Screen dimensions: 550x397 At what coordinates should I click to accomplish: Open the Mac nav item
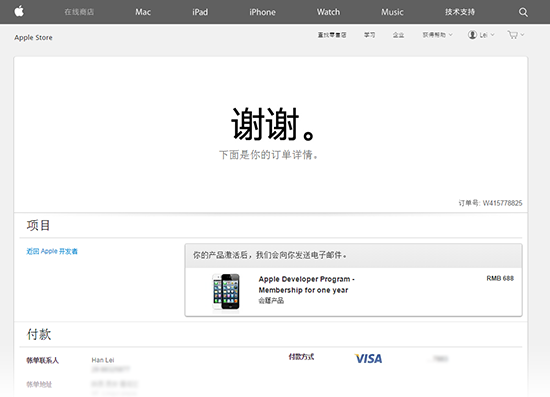143,12
